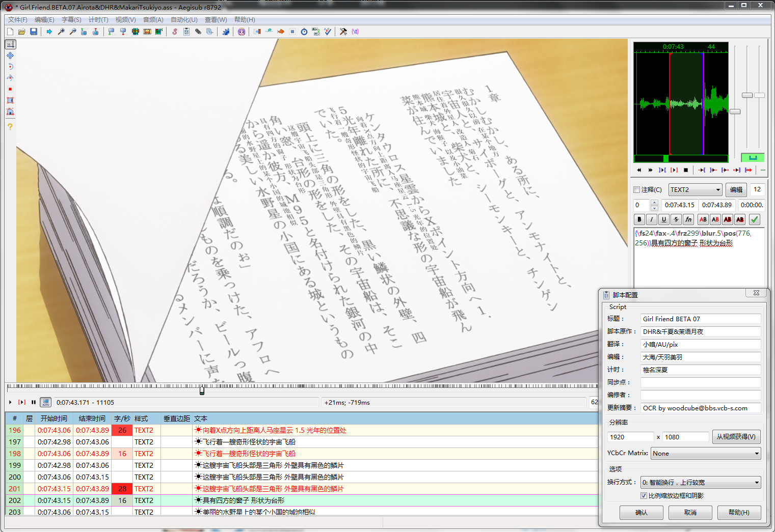Click the primary color AB button
775x532 pixels.
(703, 219)
